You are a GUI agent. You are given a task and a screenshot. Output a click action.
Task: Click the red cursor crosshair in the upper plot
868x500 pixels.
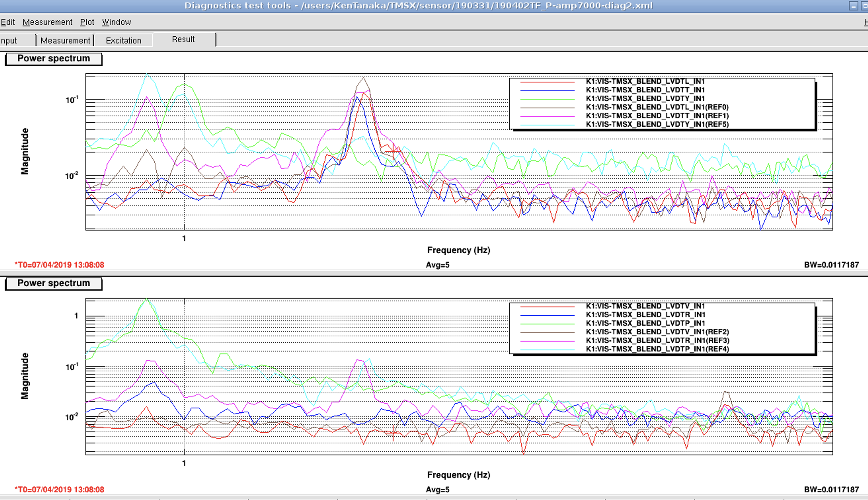coord(393,151)
